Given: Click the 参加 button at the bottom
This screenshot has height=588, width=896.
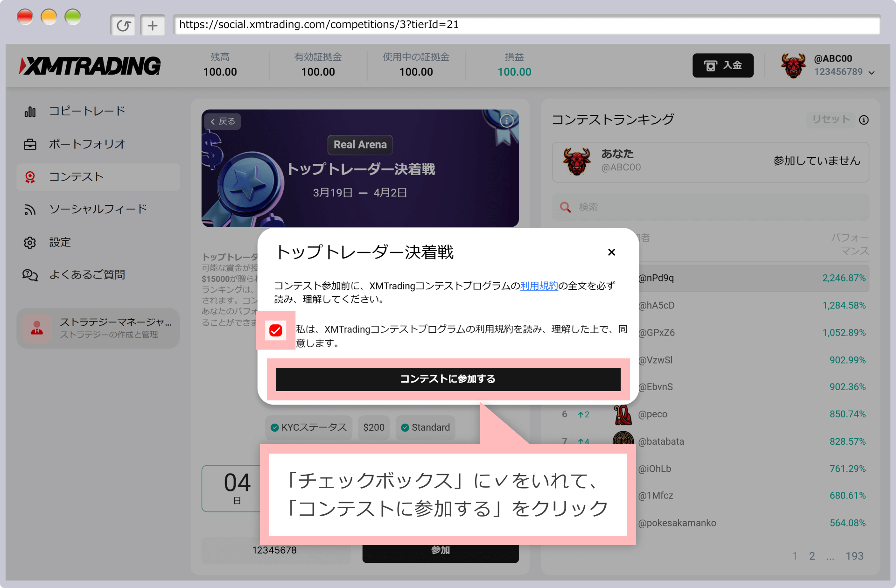Looking at the screenshot, I should 441,551.
